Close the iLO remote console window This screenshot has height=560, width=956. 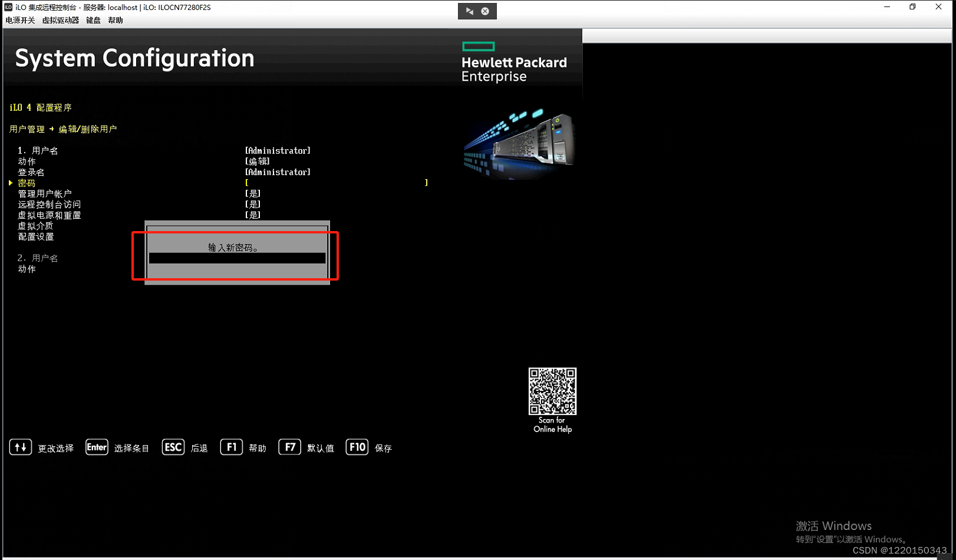coord(938,7)
